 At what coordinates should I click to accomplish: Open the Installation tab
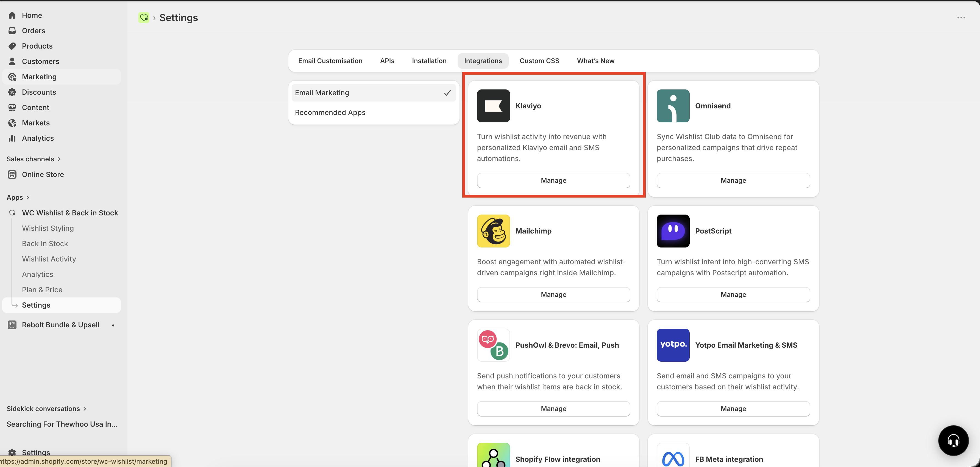coord(429,61)
